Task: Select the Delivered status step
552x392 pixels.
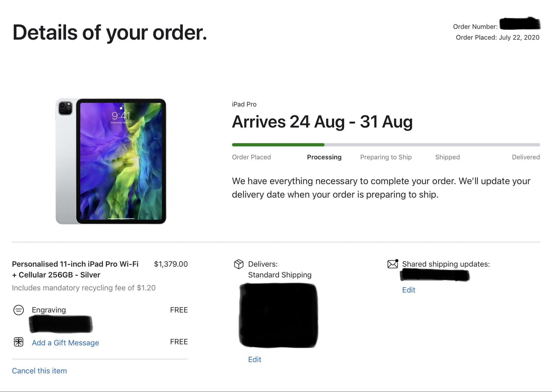Action: pyautogui.click(x=526, y=157)
